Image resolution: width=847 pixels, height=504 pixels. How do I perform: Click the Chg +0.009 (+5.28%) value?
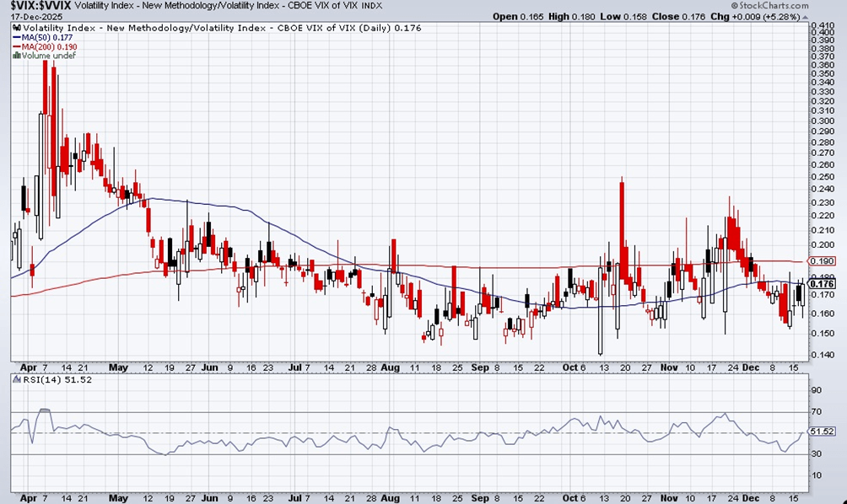click(755, 17)
